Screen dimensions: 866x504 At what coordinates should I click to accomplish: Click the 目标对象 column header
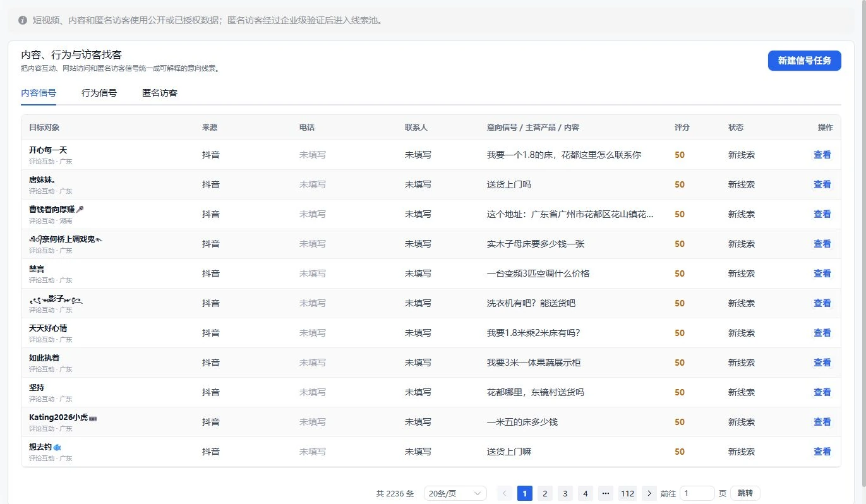[x=44, y=128]
